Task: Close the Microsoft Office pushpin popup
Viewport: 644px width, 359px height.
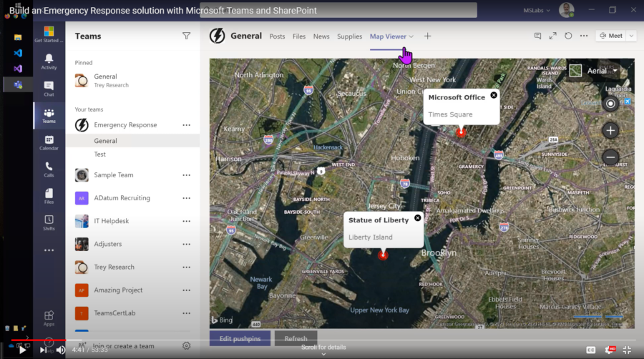Action: 494,95
